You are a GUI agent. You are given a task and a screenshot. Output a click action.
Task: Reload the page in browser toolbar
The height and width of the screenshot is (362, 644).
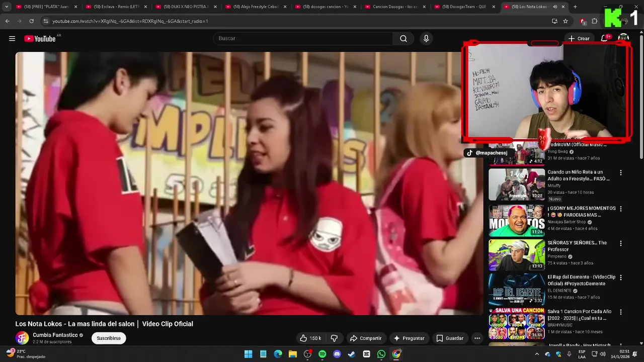tap(31, 21)
